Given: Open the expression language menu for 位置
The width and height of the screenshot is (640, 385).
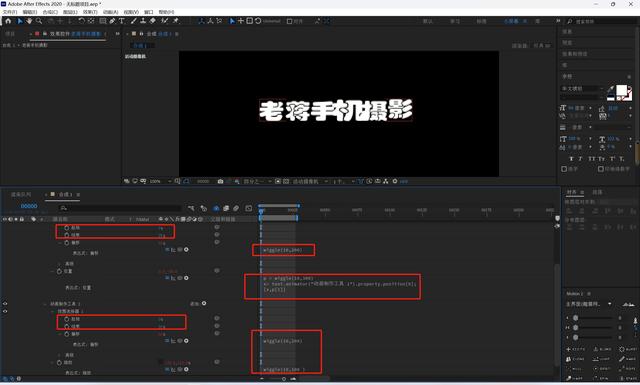Looking at the screenshot, I should [x=186, y=278].
